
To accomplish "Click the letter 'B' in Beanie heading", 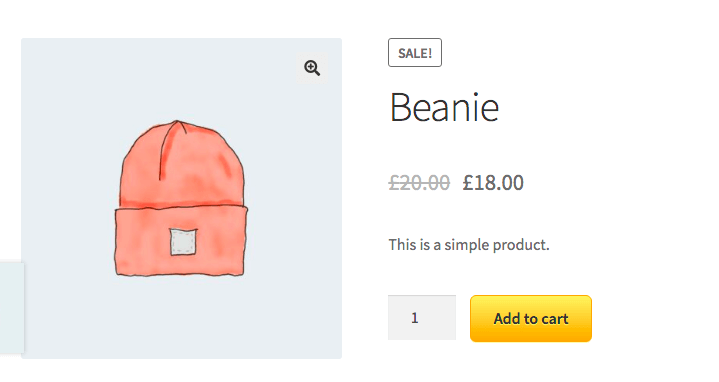I will point(401,107).
